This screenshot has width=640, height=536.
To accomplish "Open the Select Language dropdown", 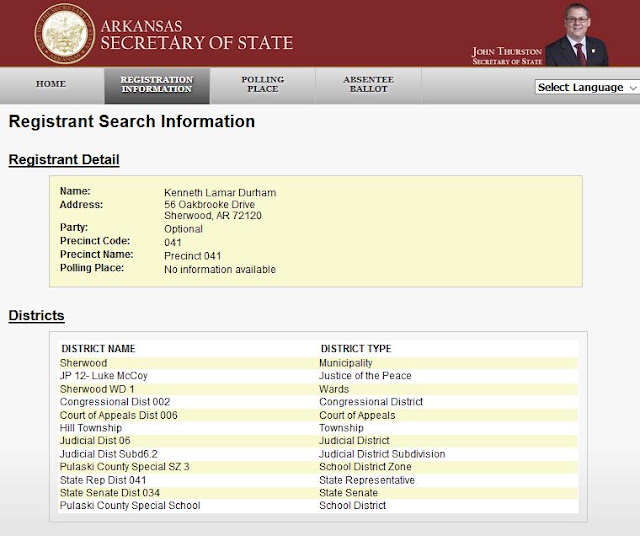I will tap(587, 87).
